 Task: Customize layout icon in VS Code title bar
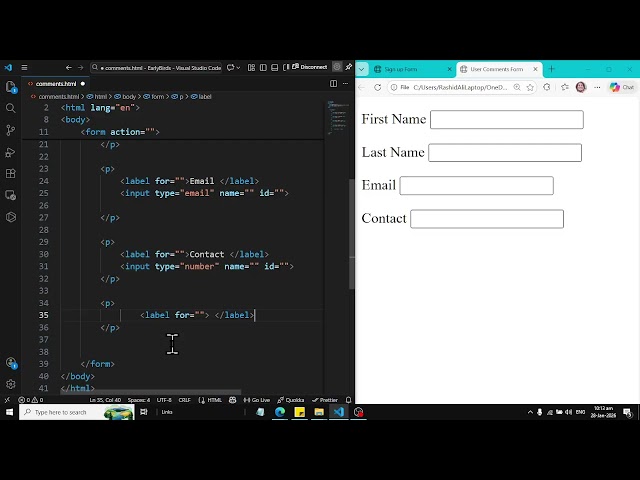coord(251,68)
